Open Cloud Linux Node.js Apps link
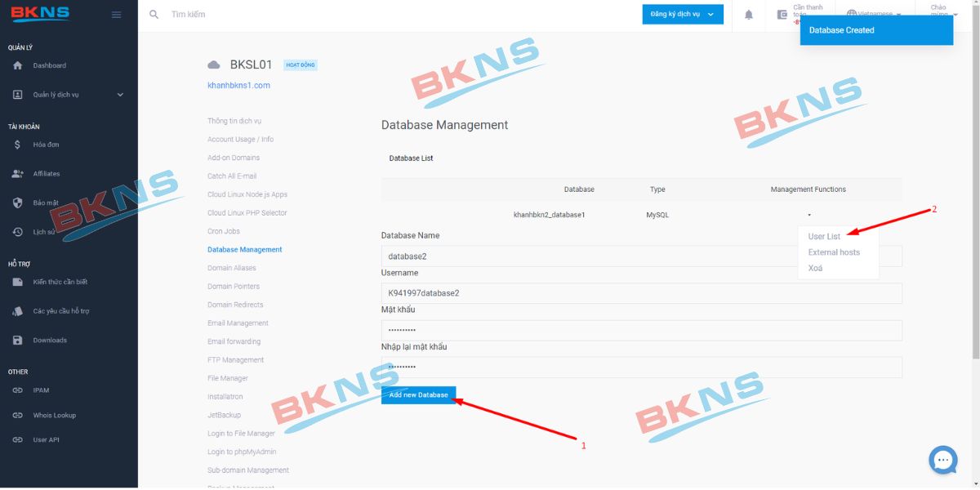The height and width of the screenshot is (490, 980). pos(247,194)
